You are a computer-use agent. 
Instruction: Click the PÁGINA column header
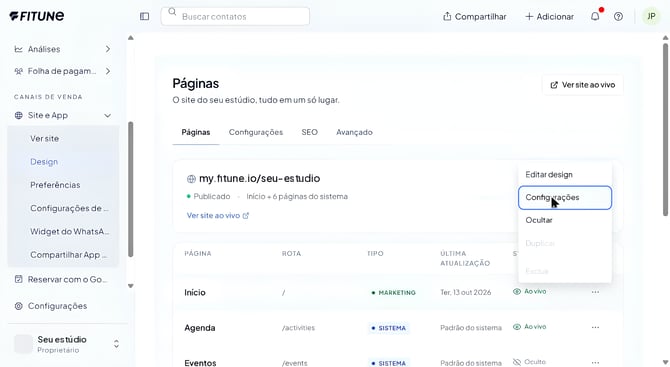click(198, 253)
